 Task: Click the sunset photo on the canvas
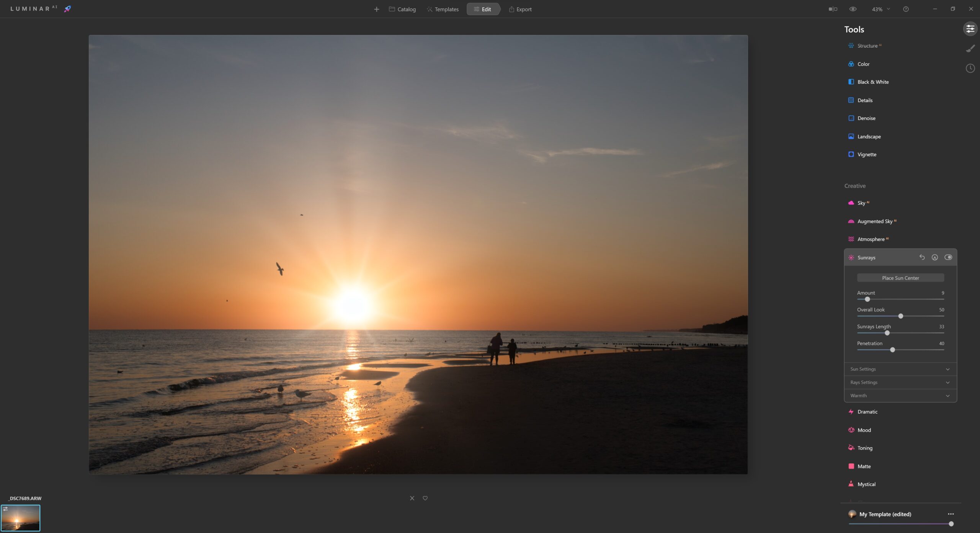(418, 255)
